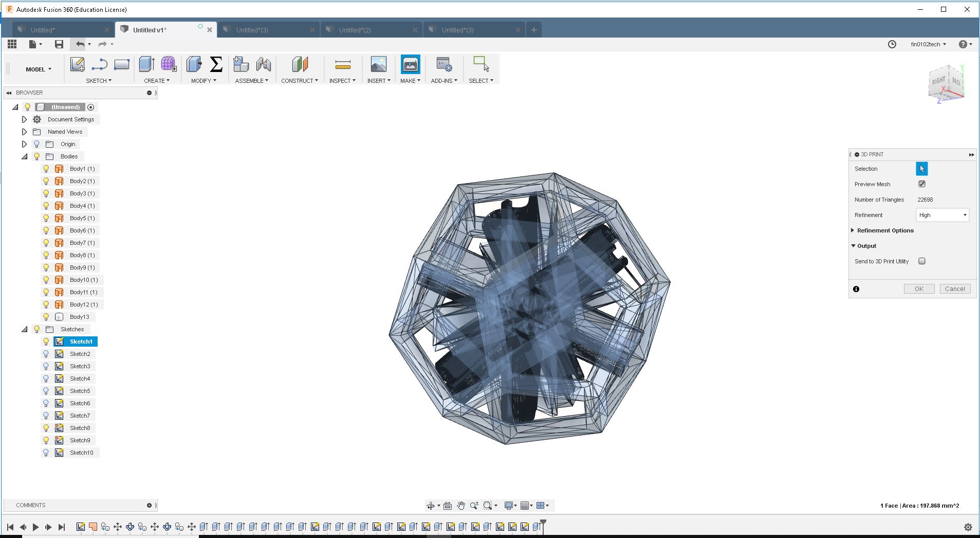Toggle Origin folder visibility lightbulb
Image resolution: width=980 pixels, height=538 pixels.
[x=37, y=144]
